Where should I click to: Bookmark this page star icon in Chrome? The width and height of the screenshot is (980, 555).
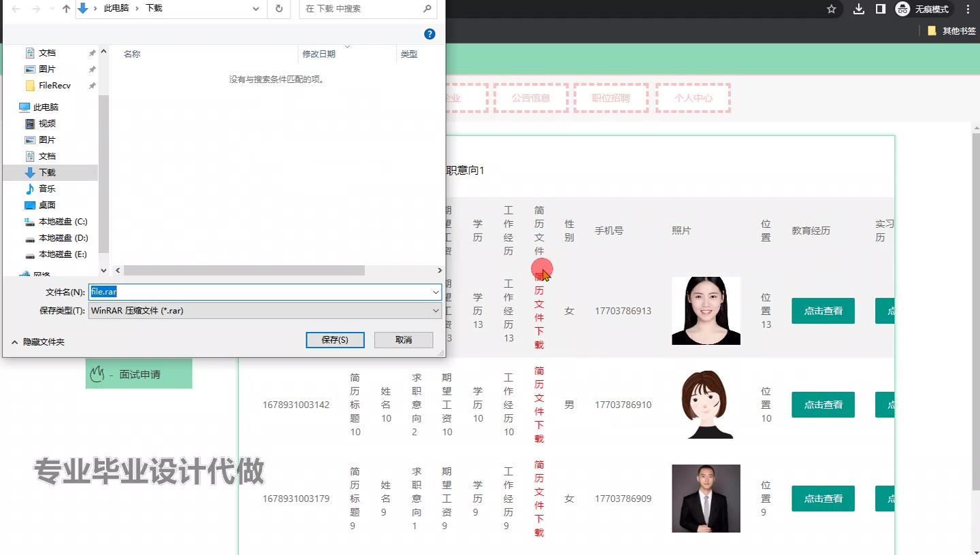pos(831,9)
